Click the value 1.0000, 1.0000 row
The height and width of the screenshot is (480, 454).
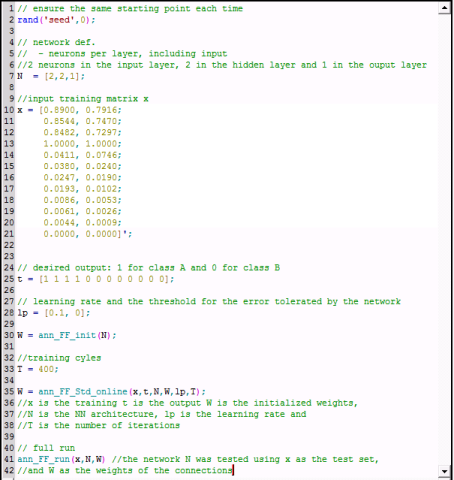[x=82, y=144]
